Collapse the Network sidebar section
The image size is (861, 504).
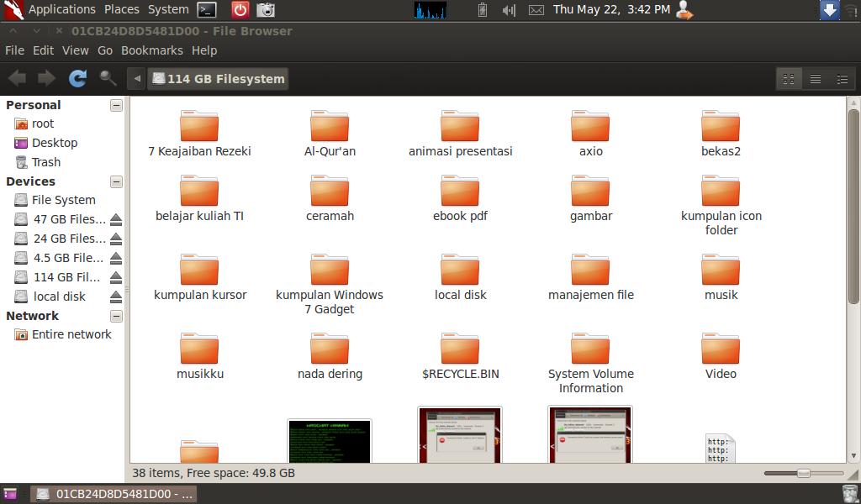[116, 316]
